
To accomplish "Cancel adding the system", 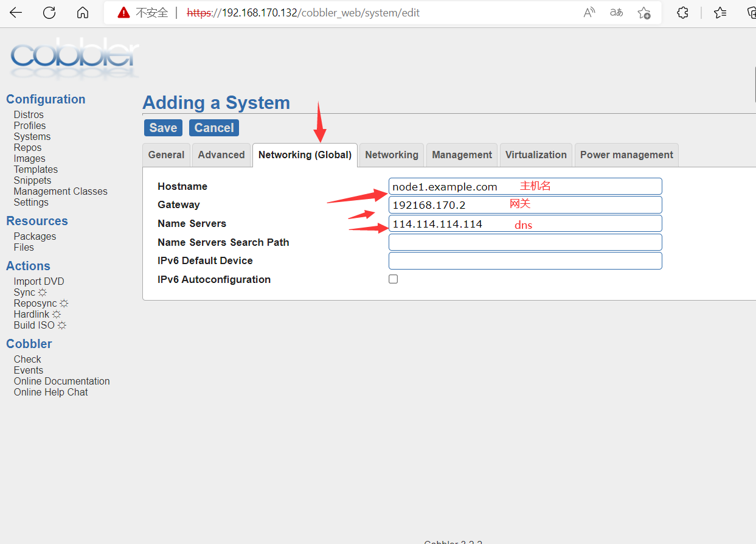I will (x=214, y=128).
